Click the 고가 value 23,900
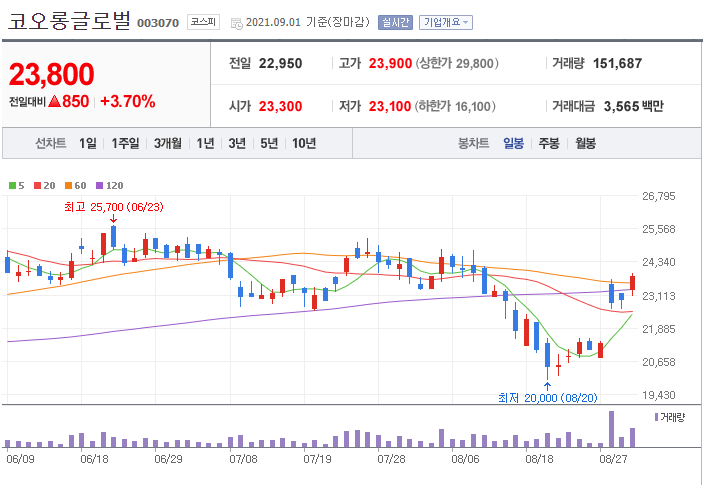Image resolution: width=703 pixels, height=485 pixels. pyautogui.click(x=390, y=64)
